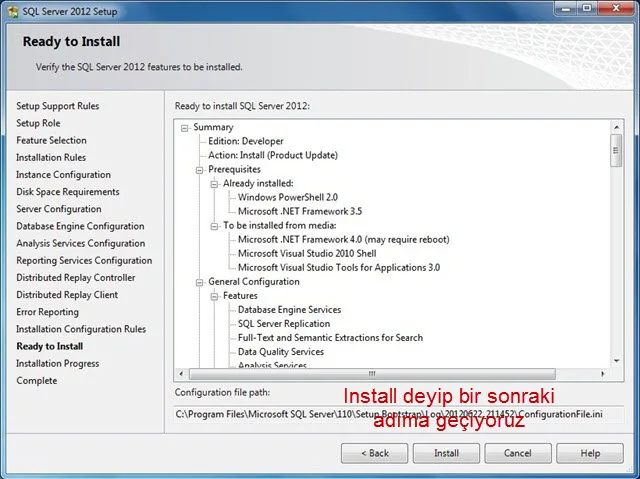Select the Disk Space Requirements step
The height and width of the screenshot is (479, 640).
click(x=68, y=192)
